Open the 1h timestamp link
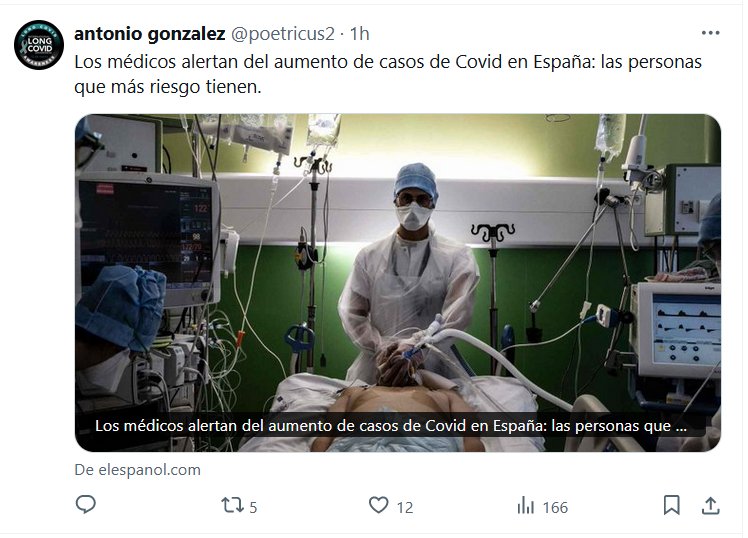The width and height of the screenshot is (748, 538). pyautogui.click(x=360, y=34)
